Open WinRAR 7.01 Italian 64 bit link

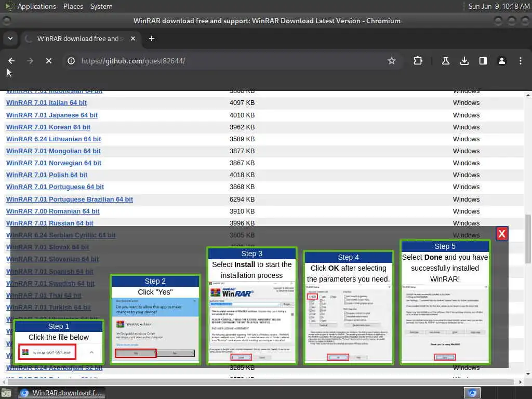tap(46, 103)
